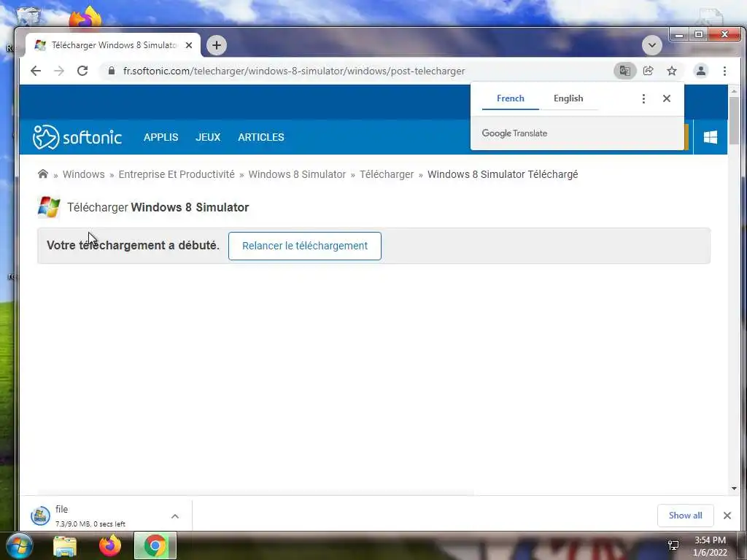Open the Google Translate icon in address bar

point(624,71)
